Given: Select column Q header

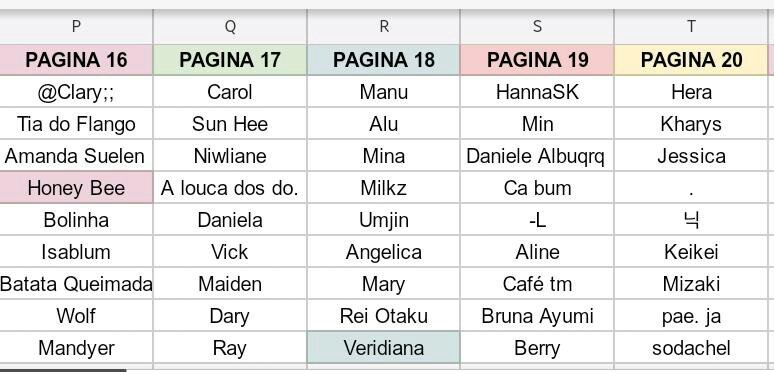Looking at the screenshot, I should [x=230, y=26].
